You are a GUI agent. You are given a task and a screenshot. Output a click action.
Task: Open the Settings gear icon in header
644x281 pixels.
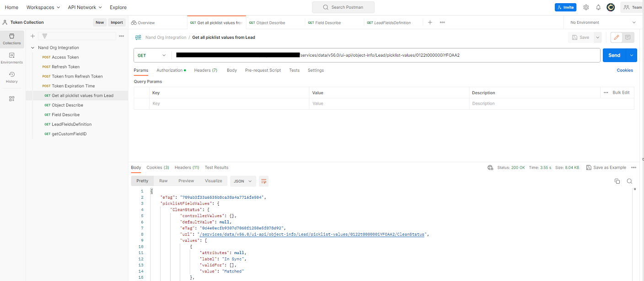click(586, 7)
